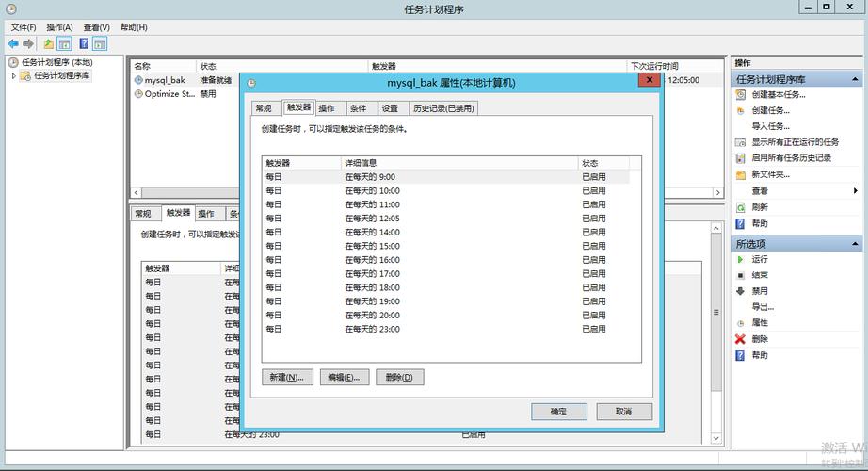The image size is (868, 471).
Task: Click the red X 删除 icon
Action: 740,339
